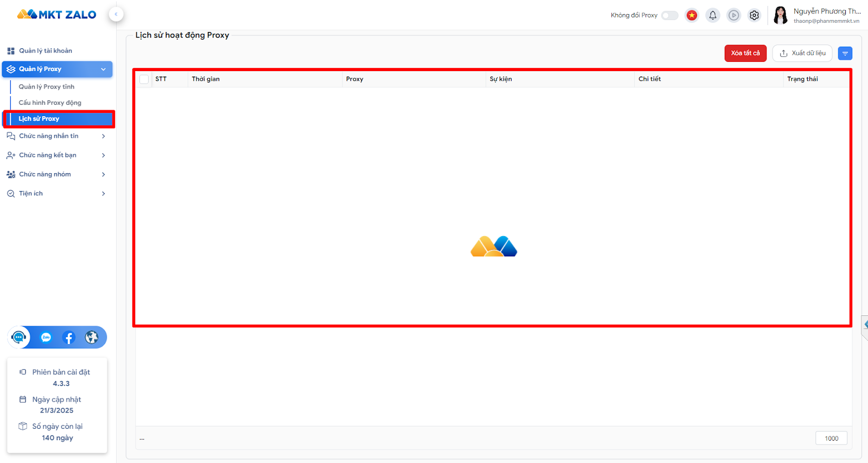Click the Ngày cập nhật label
The height and width of the screenshot is (463, 868).
(x=56, y=399)
